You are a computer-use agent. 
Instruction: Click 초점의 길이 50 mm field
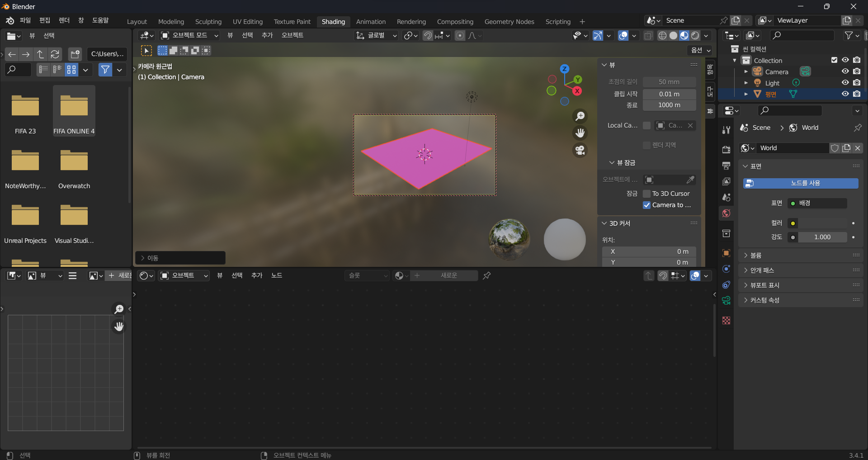669,82
